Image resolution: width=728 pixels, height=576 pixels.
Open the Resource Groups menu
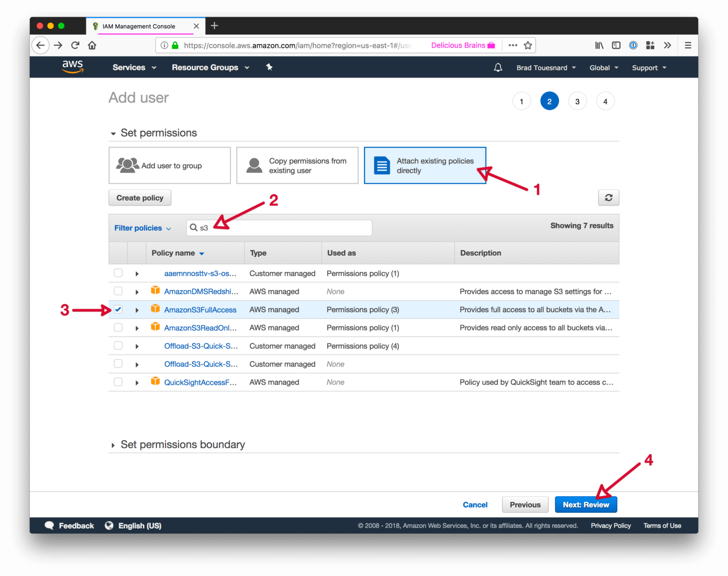pos(210,68)
